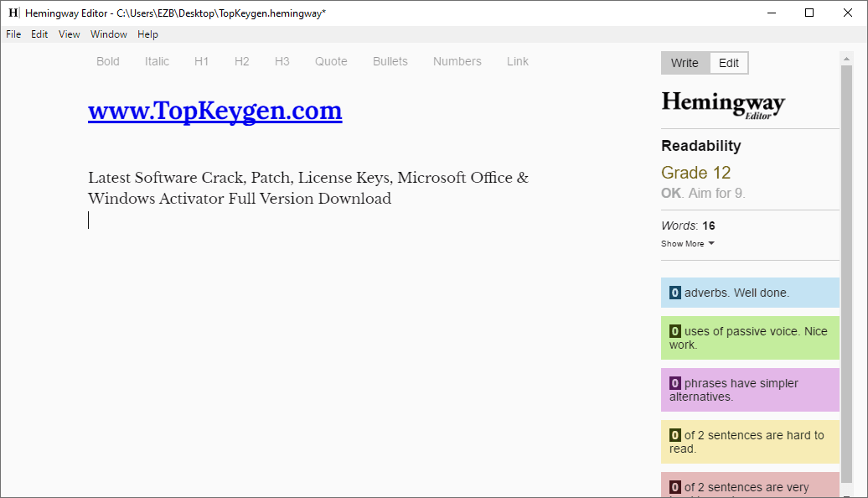Select the green passive voice panel
The image size is (868, 498).
tap(750, 338)
